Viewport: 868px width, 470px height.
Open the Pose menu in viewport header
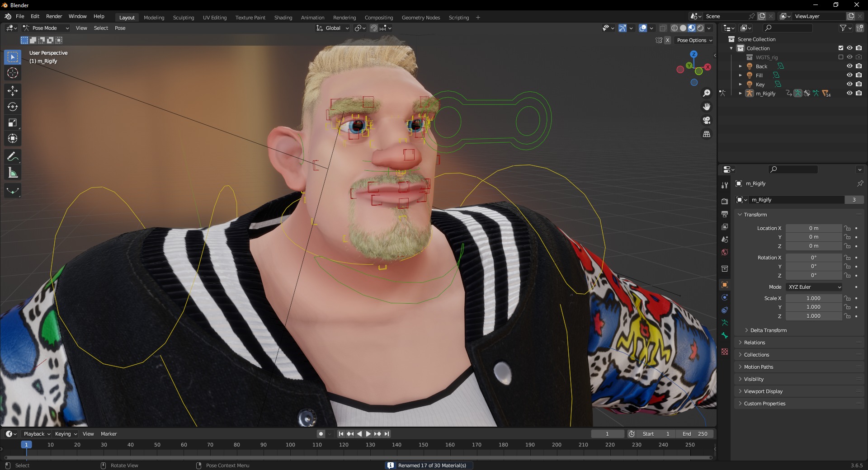click(x=120, y=28)
